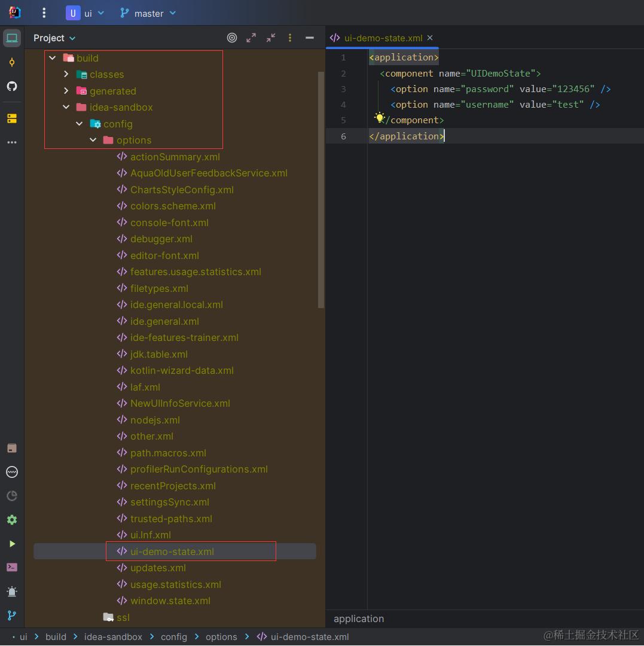Open the Run tool window
Screen dimensions: 644x646
tap(12, 544)
